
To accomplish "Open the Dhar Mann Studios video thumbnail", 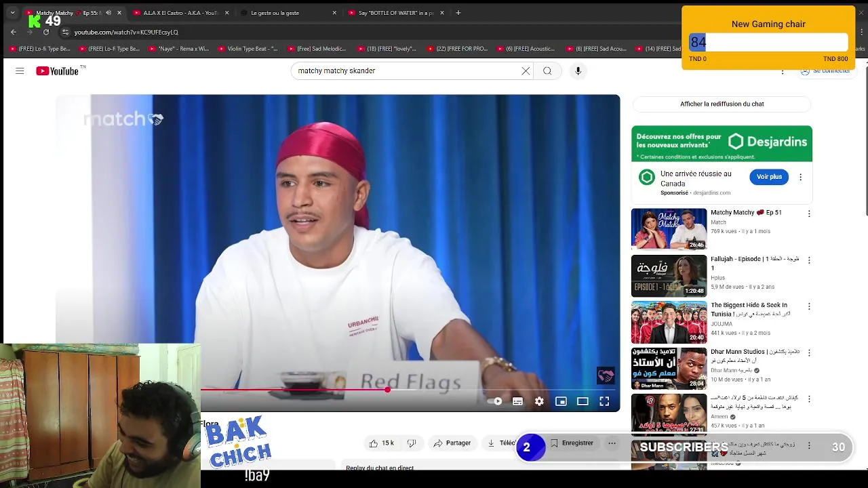I will tap(669, 369).
